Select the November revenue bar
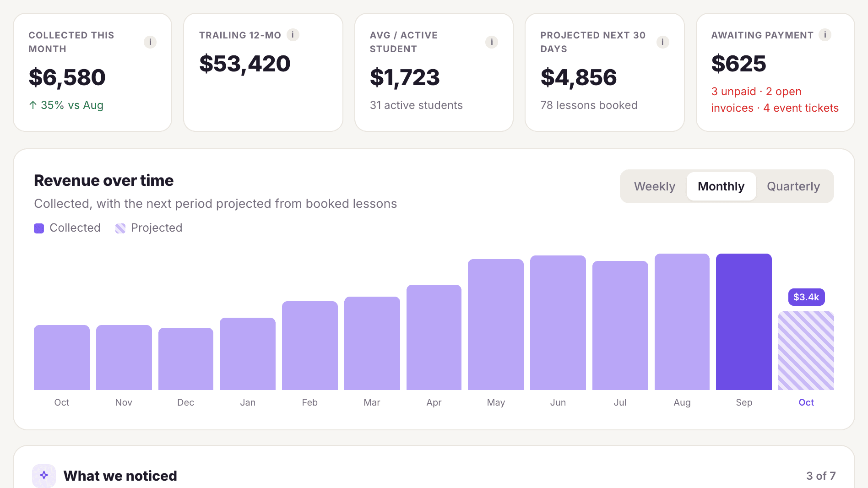The width and height of the screenshot is (868, 488). (x=124, y=358)
